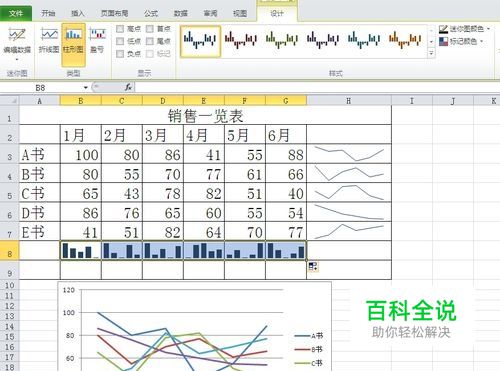Enable the First Point (首点) checkbox

pyautogui.click(x=150, y=29)
